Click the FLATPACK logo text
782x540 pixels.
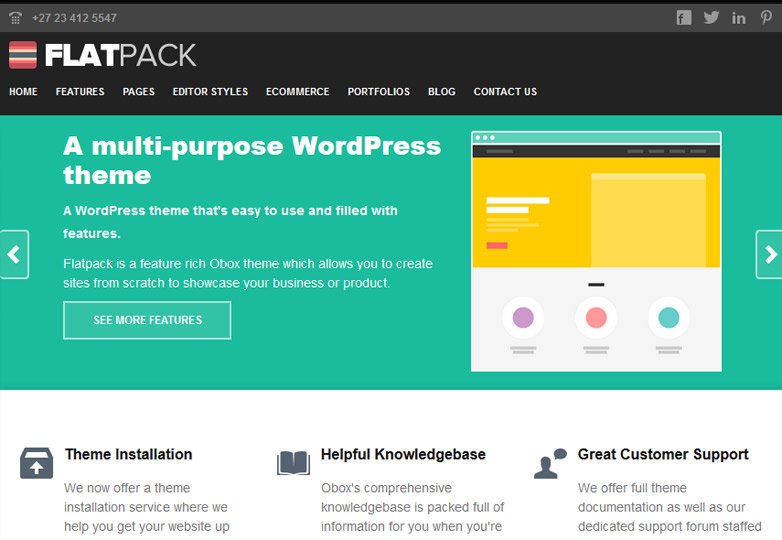pos(121,55)
